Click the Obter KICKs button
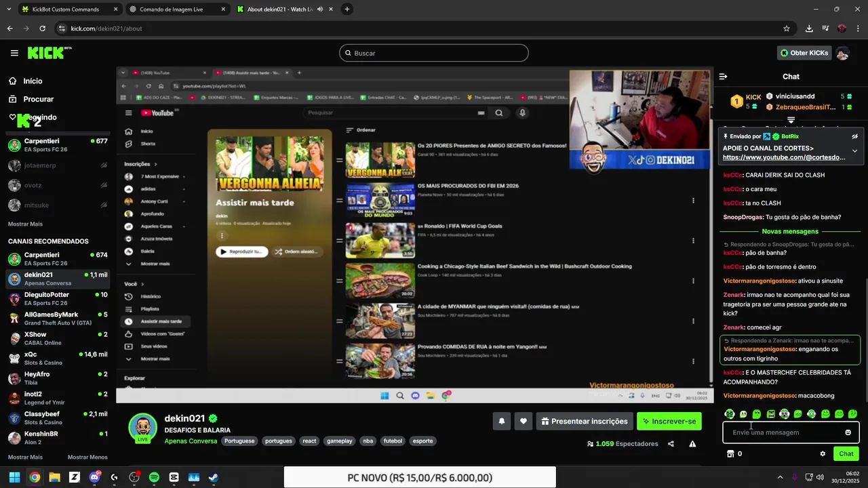 (x=804, y=53)
